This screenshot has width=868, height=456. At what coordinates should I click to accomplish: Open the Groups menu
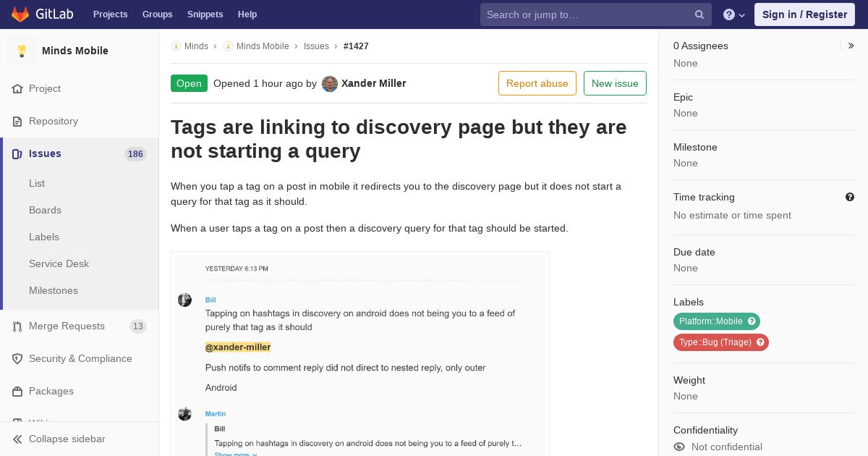coord(158,14)
